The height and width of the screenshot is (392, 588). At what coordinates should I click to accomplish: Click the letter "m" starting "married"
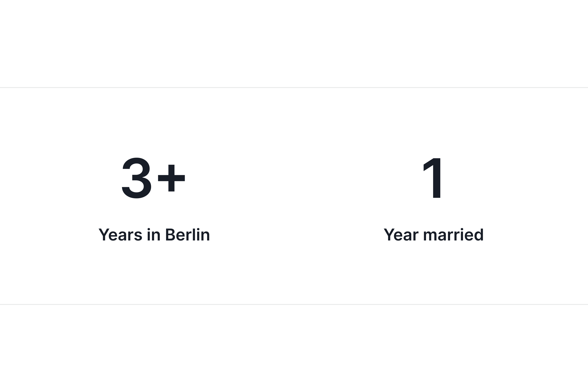point(430,236)
